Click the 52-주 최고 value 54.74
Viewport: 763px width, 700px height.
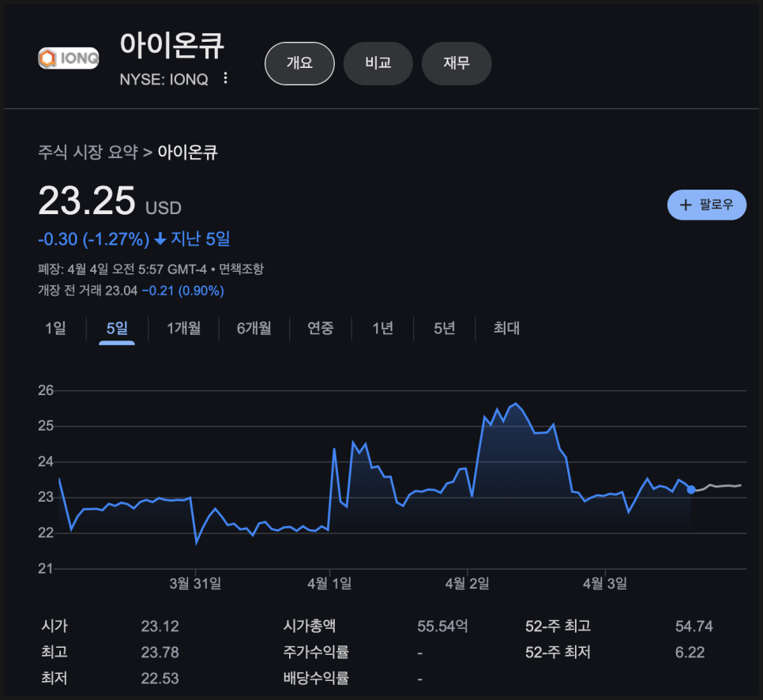(694, 626)
